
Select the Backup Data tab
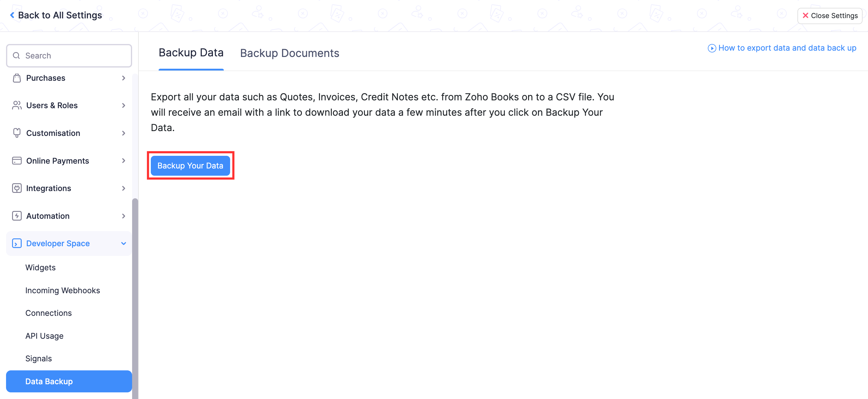(x=191, y=52)
